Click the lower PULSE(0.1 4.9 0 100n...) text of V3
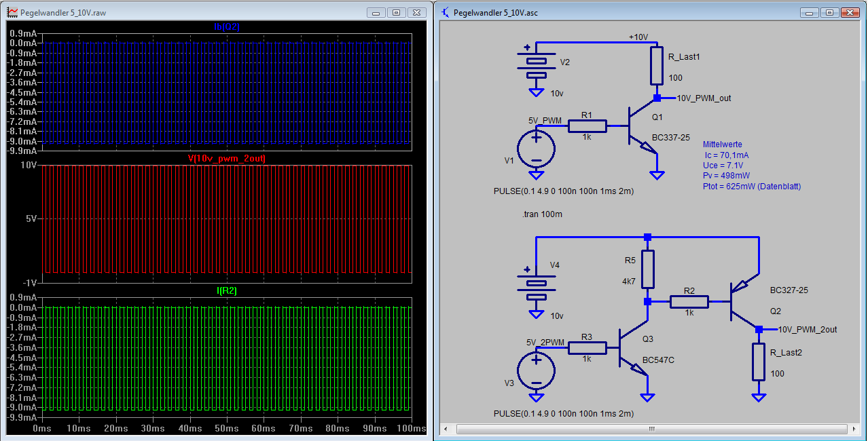The image size is (868, 441). [564, 413]
